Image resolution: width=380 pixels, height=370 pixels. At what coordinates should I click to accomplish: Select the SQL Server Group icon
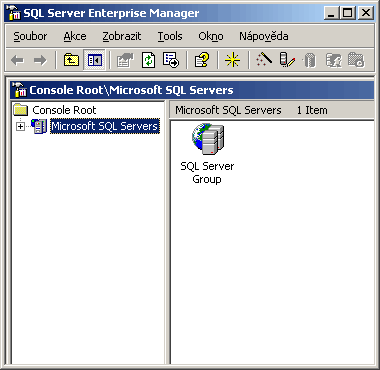click(x=208, y=139)
